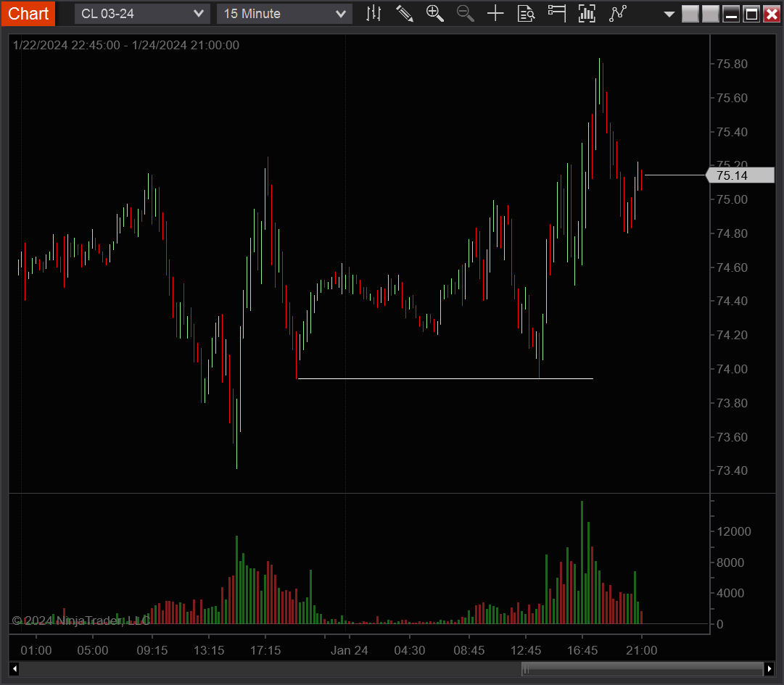This screenshot has width=784, height=685.
Task: Click the 74.80 price axis label
Action: point(732,234)
